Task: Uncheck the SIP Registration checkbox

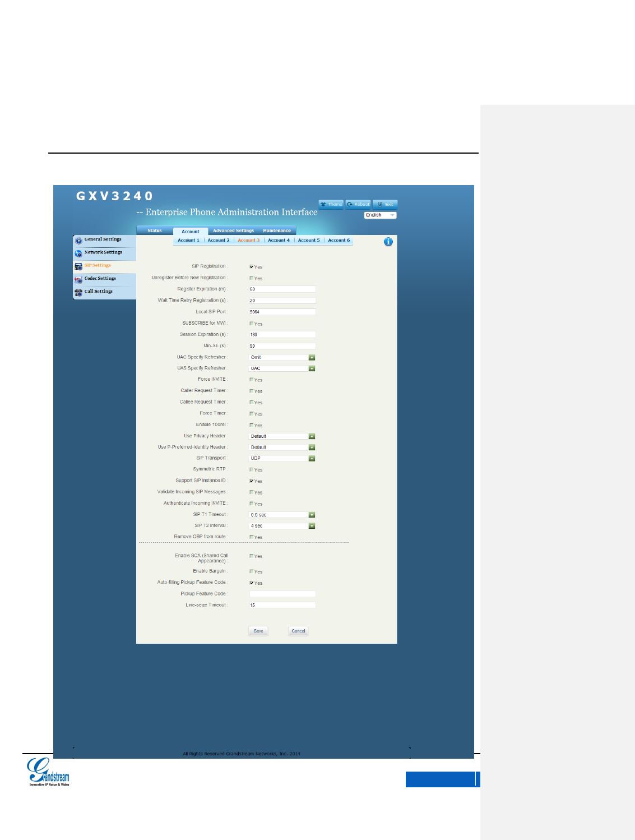Action: [252, 267]
